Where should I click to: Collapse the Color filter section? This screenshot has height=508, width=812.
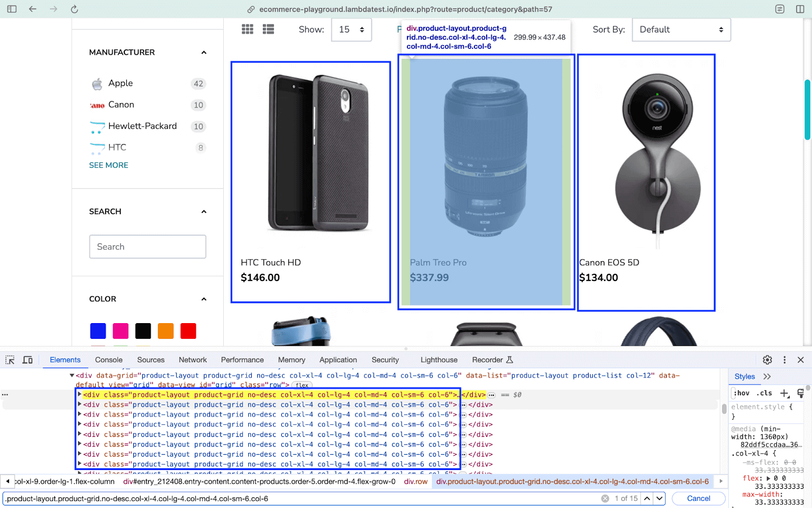(204, 299)
